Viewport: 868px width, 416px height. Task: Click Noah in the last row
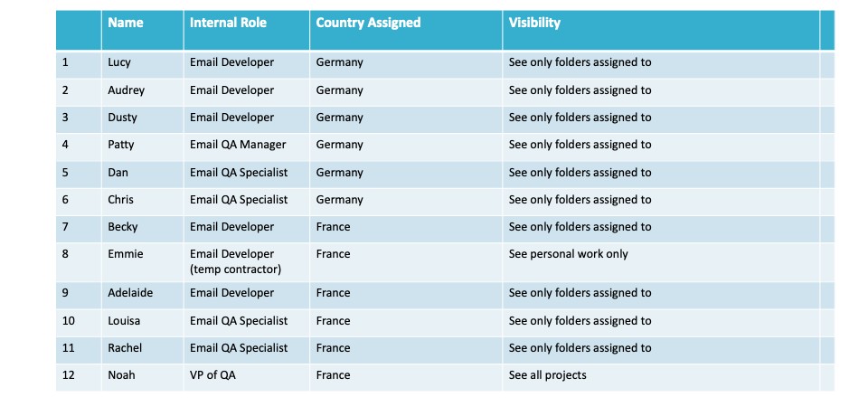pos(121,375)
